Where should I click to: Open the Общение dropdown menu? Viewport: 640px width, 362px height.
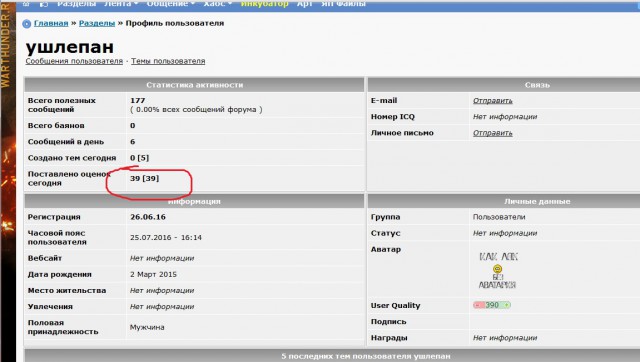(x=171, y=4)
